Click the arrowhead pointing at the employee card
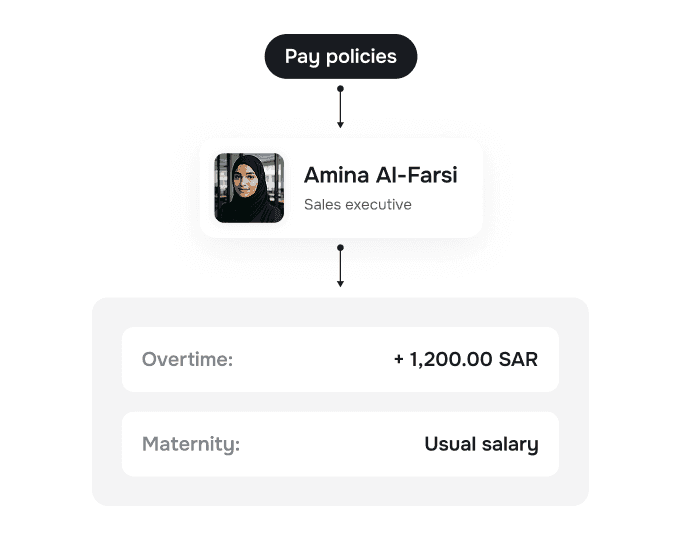 tap(340, 125)
